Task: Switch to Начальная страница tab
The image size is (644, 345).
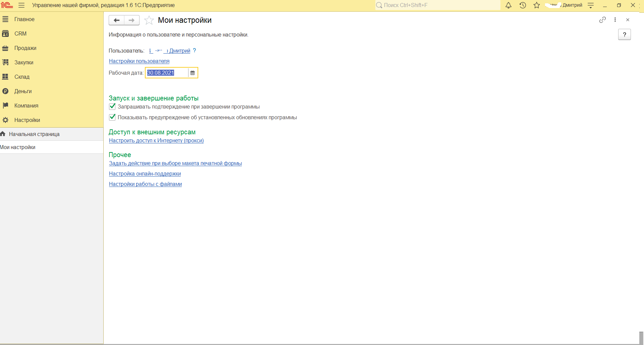Action: [x=52, y=134]
